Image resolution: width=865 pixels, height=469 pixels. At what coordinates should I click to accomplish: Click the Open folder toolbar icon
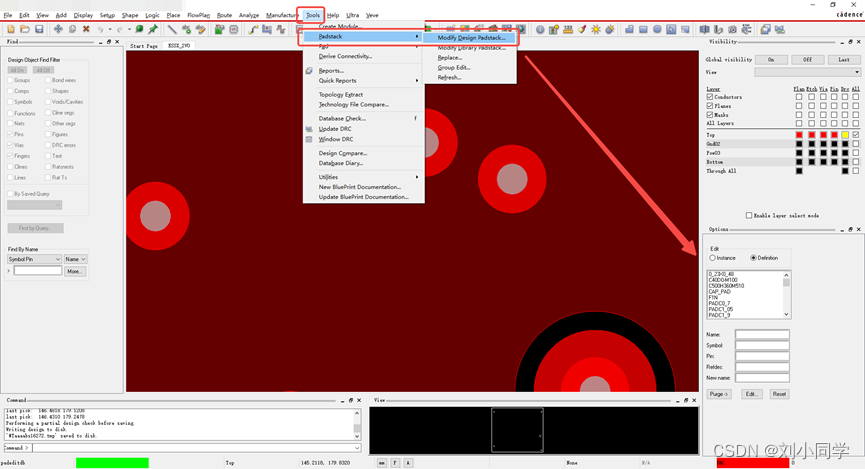24,29
